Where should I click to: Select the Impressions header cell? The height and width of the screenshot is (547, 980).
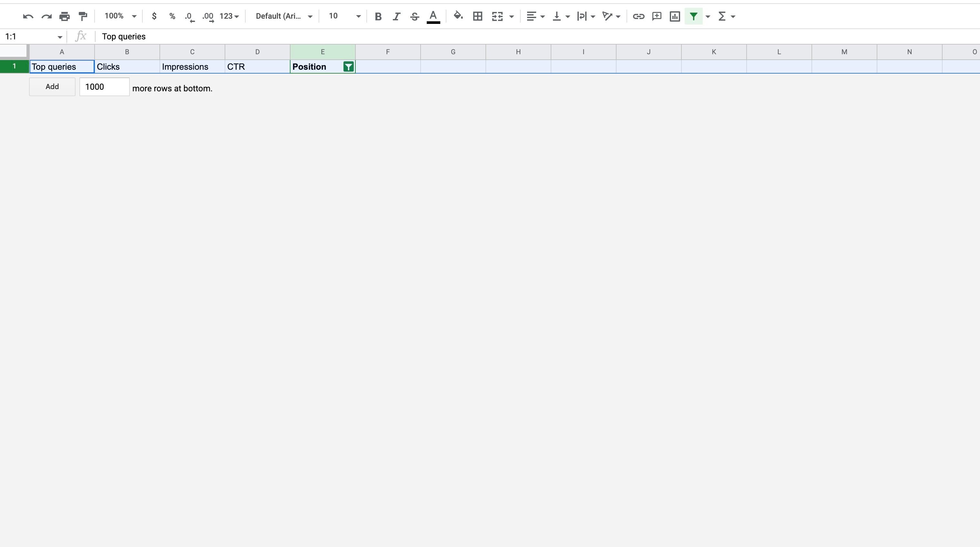(192, 67)
